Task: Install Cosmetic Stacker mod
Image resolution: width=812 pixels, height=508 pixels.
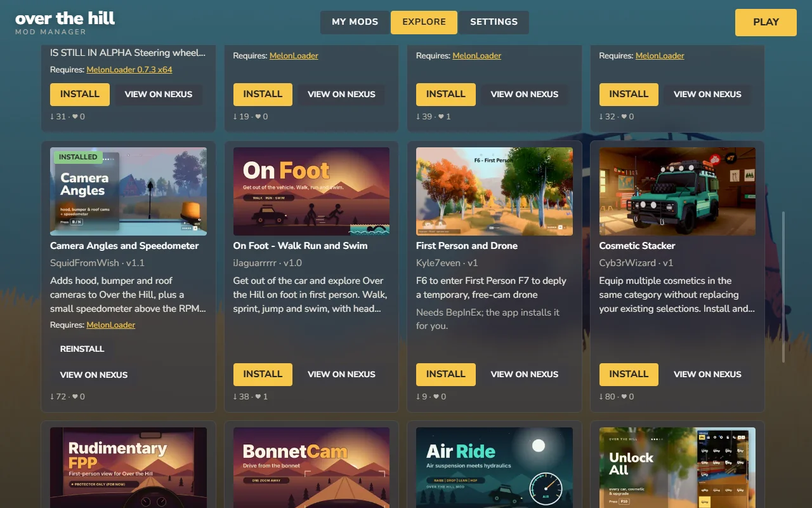Action: click(629, 374)
